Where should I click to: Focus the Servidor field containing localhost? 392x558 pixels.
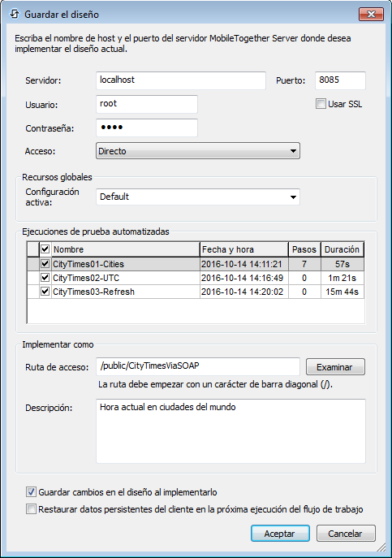click(181, 80)
